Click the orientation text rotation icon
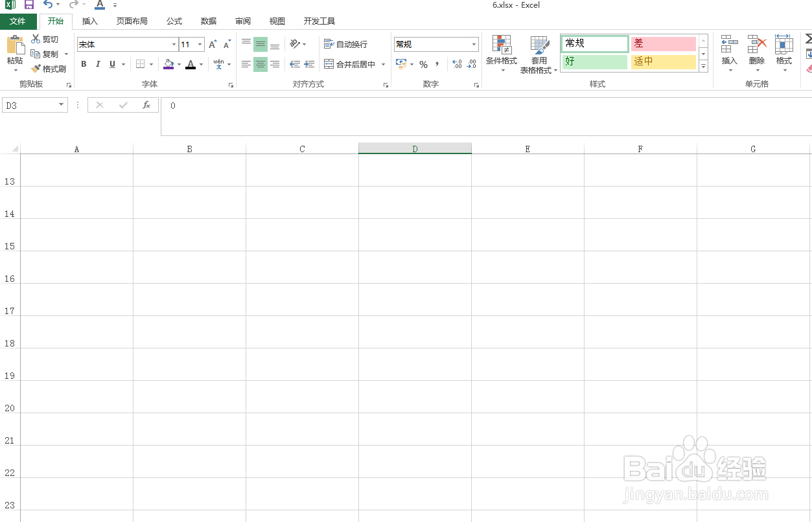The height and width of the screenshot is (522, 812). (x=295, y=44)
